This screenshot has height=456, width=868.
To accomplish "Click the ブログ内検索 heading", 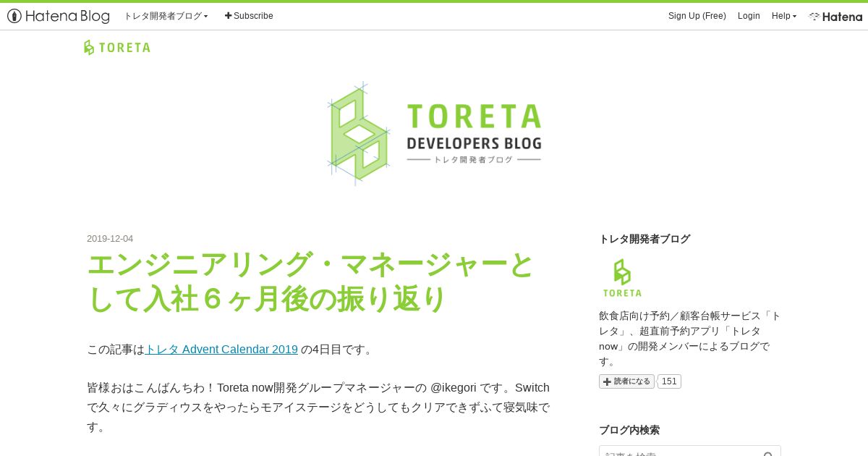I will [x=629, y=430].
